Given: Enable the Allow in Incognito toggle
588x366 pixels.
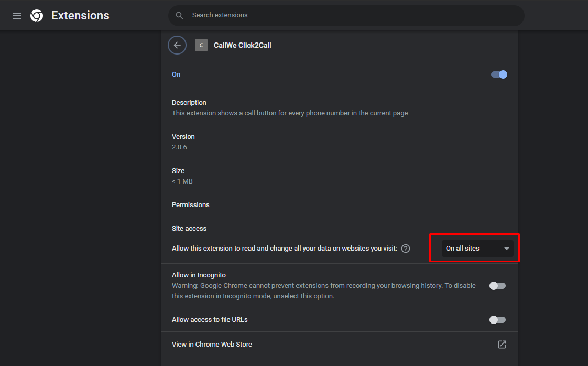Looking at the screenshot, I should pyautogui.click(x=498, y=286).
